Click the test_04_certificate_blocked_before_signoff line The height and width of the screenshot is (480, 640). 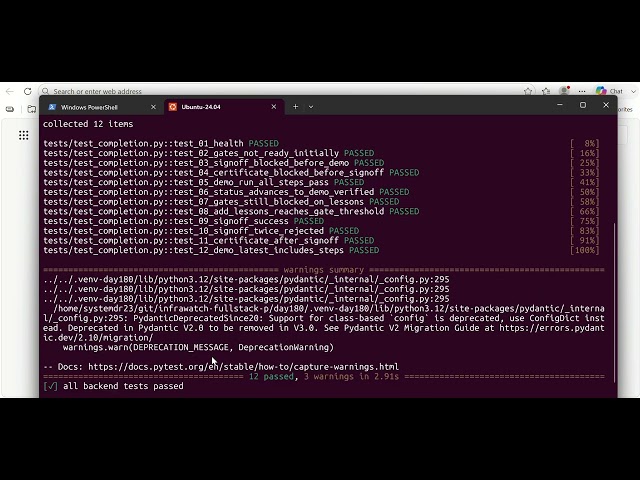click(x=231, y=173)
